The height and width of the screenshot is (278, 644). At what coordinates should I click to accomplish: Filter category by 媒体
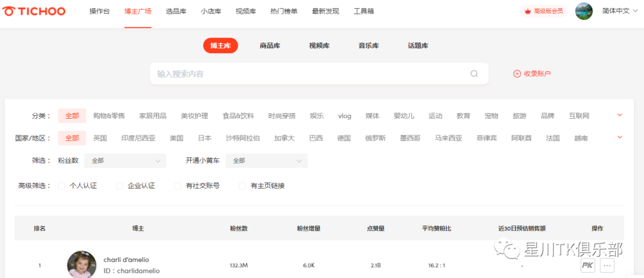(x=373, y=116)
